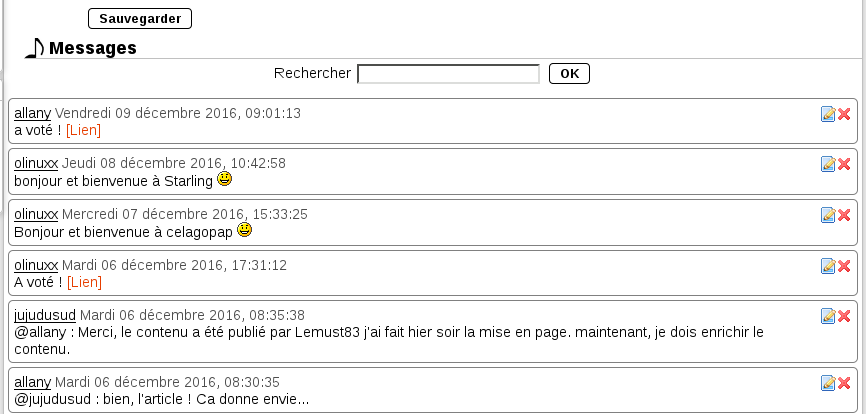
Task: Open olinuxx's profile from the Starling message
Action: click(x=36, y=163)
